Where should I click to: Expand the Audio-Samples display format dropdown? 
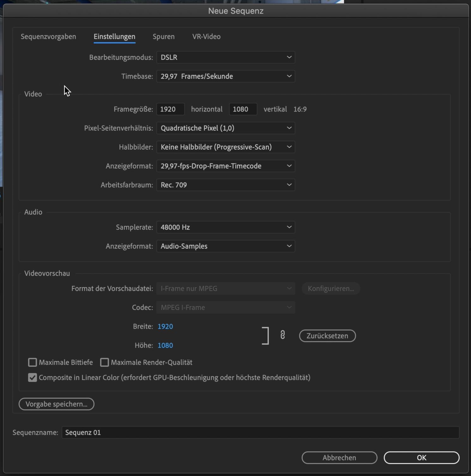click(226, 246)
